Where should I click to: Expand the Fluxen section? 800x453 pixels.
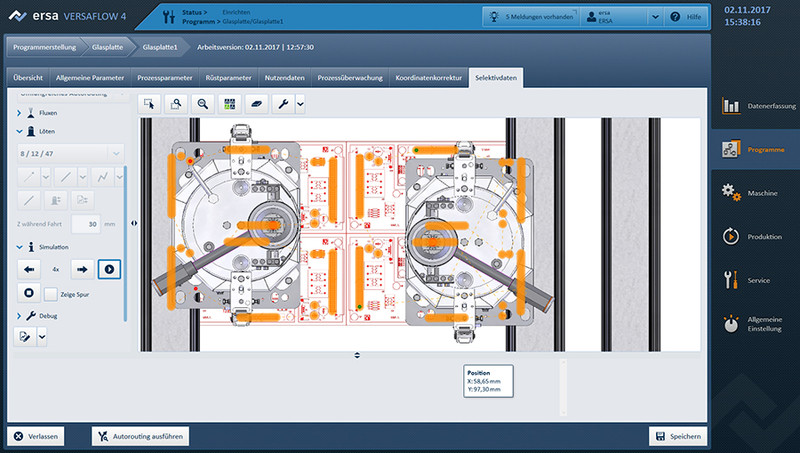point(19,113)
